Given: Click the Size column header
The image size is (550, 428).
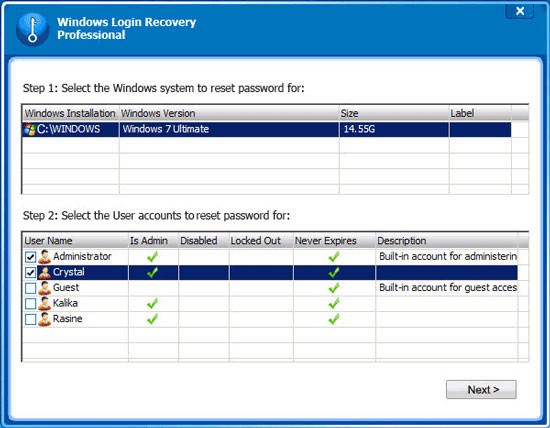Looking at the screenshot, I should [394, 113].
